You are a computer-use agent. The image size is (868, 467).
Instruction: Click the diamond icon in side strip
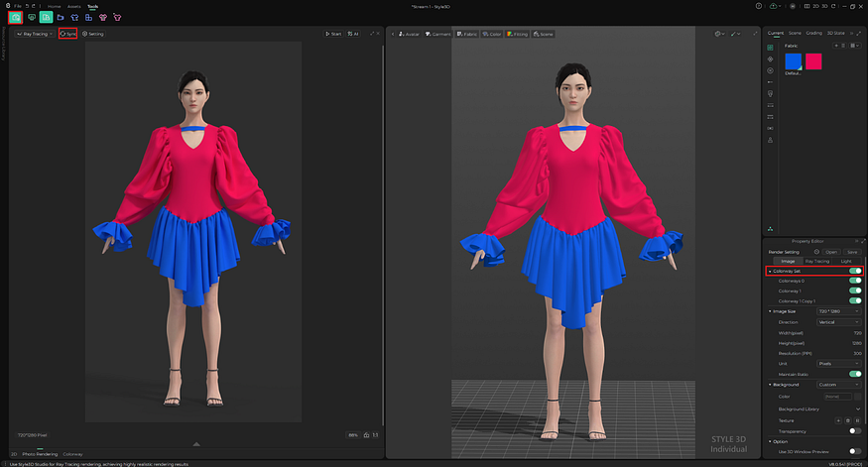770,59
